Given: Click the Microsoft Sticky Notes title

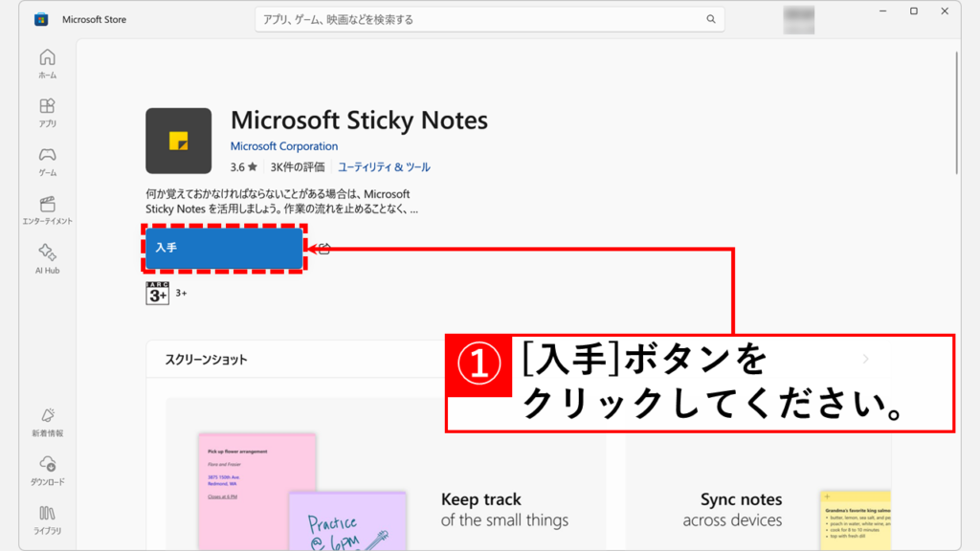Looking at the screenshot, I should click(359, 120).
